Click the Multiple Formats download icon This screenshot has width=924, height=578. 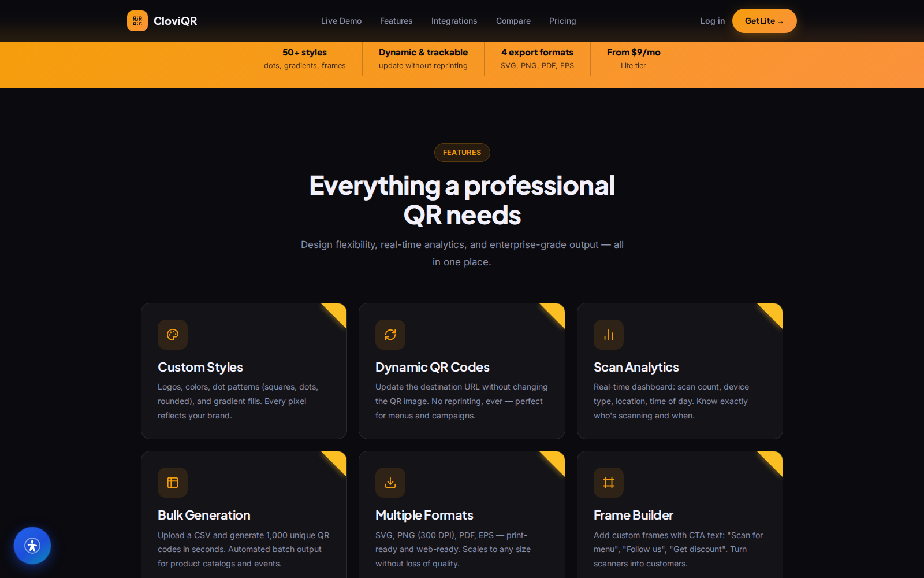tap(390, 483)
